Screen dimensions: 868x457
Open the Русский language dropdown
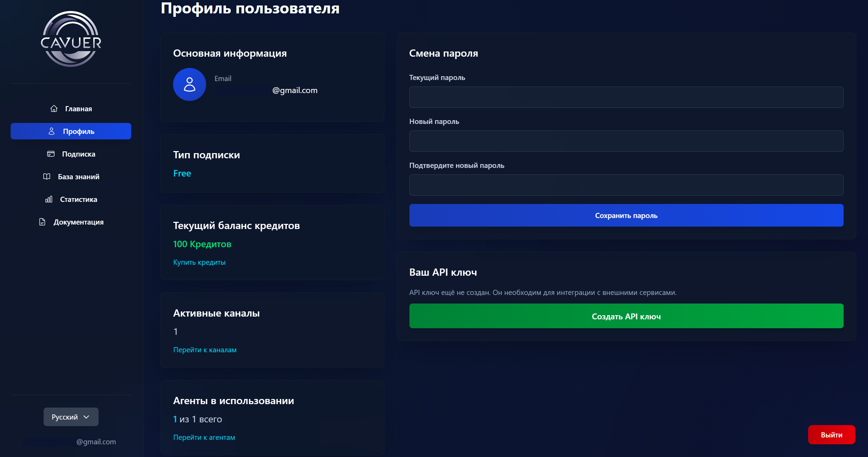pyautogui.click(x=71, y=417)
